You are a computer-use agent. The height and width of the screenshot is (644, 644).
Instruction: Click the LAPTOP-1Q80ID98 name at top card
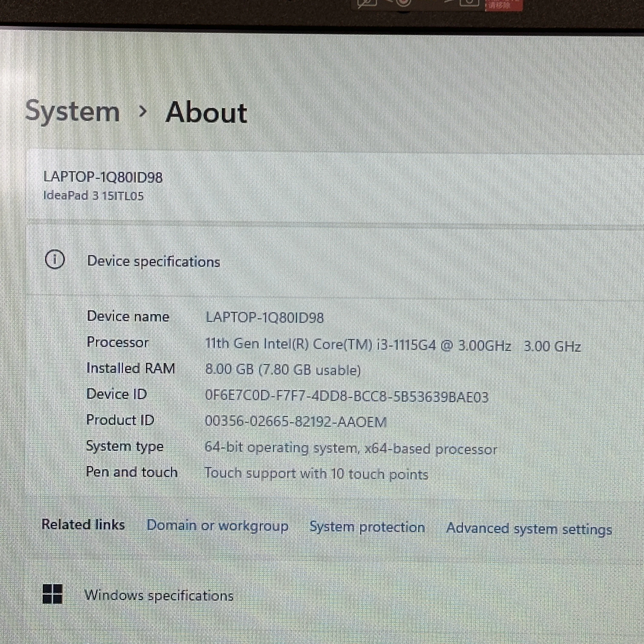point(103,177)
